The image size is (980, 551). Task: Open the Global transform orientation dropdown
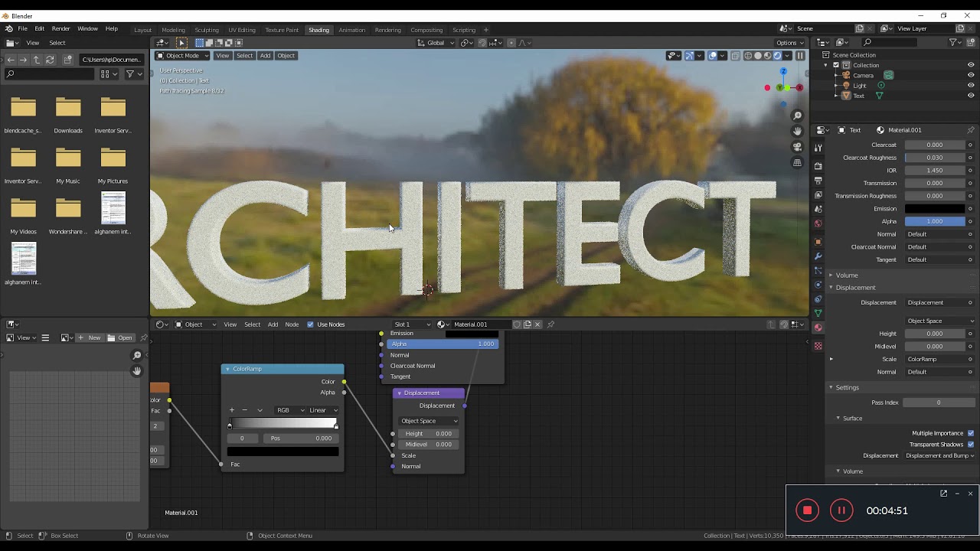tap(436, 42)
